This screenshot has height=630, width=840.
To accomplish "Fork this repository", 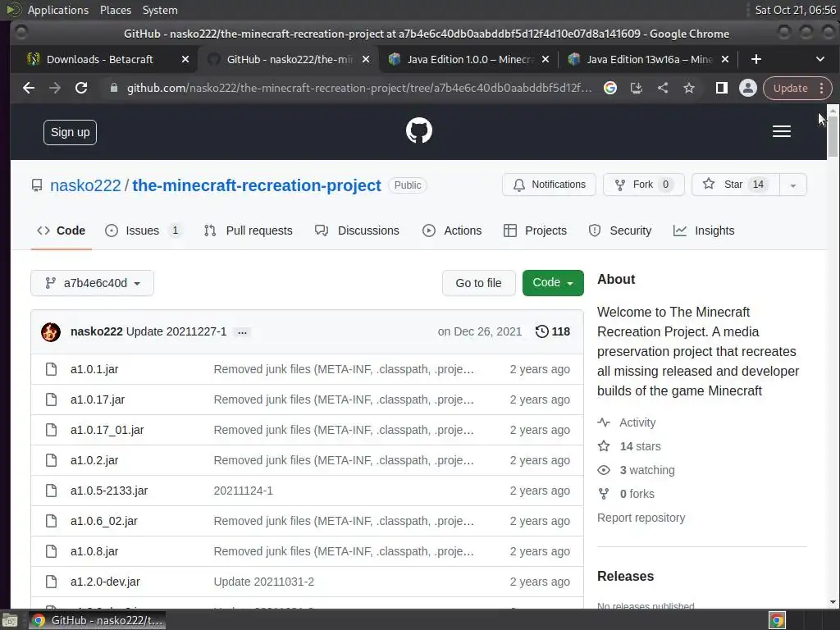I will tap(643, 185).
